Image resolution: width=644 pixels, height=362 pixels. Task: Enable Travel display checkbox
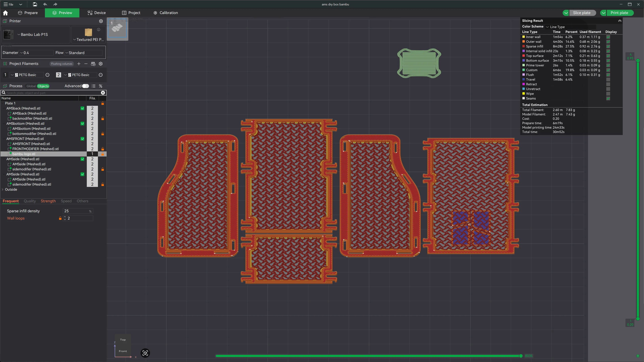coord(608,80)
